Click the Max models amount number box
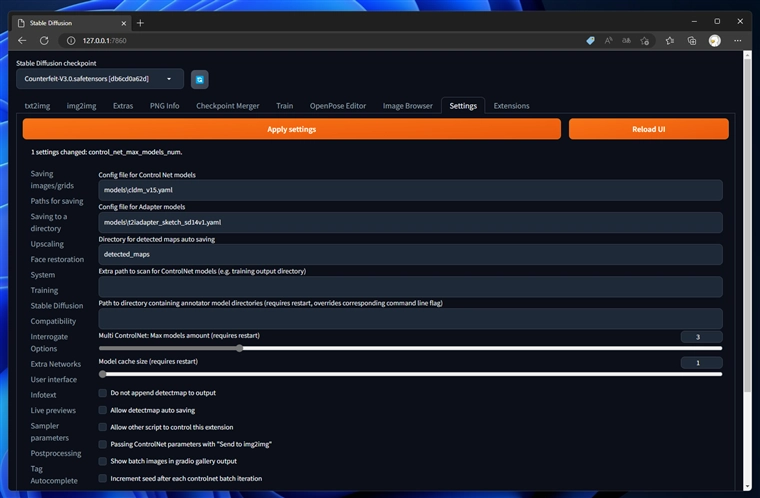Image resolution: width=760 pixels, height=498 pixels. (701, 337)
